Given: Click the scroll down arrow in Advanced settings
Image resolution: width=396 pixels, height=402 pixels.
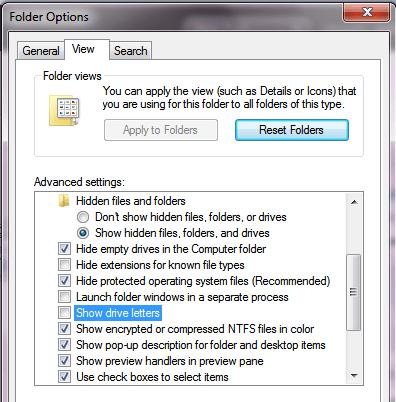Looking at the screenshot, I should point(354,376).
